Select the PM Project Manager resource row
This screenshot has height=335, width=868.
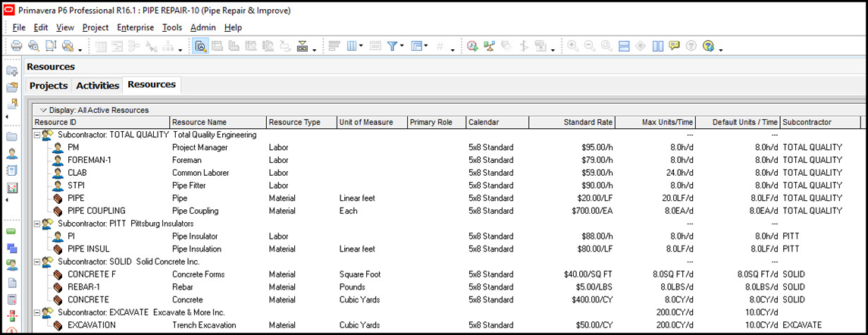point(447,147)
